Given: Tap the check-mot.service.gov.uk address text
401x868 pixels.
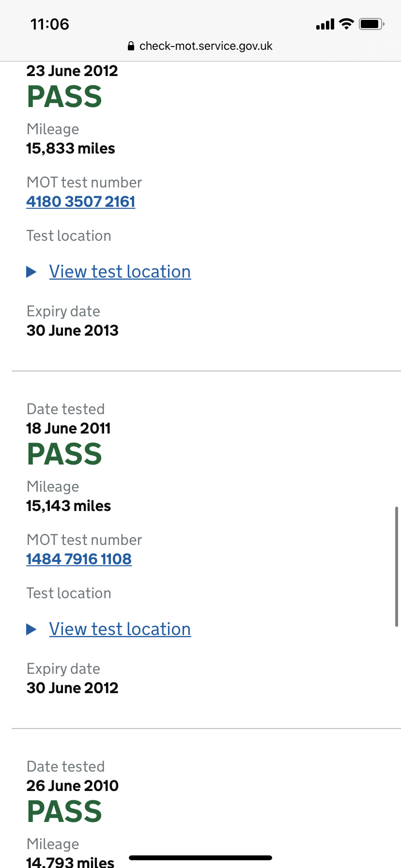Looking at the screenshot, I should [206, 46].
